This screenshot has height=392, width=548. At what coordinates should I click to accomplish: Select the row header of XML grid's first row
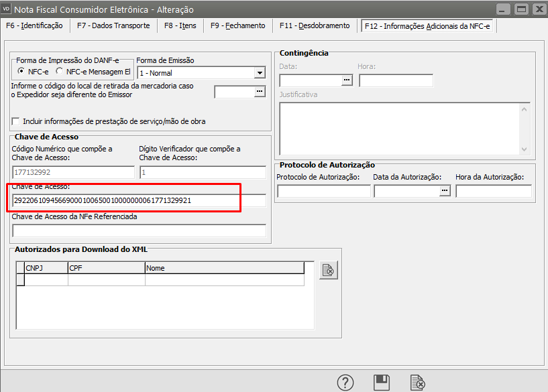coord(20,280)
